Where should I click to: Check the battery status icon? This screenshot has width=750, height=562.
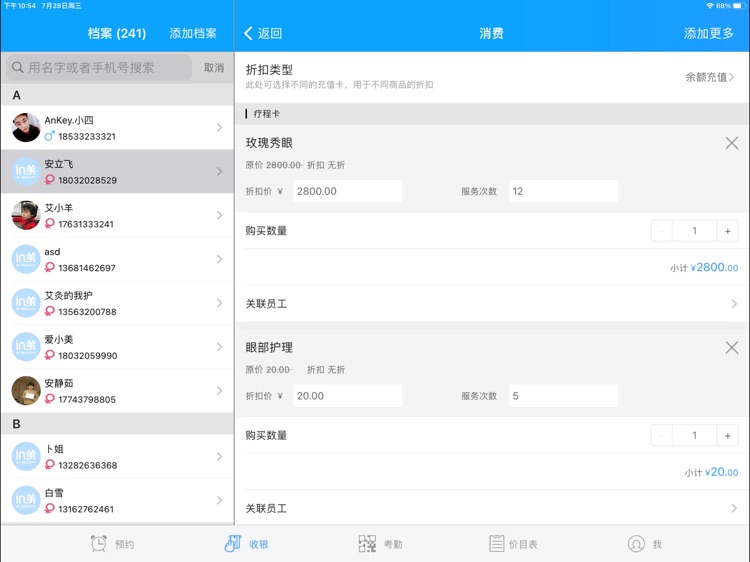pos(739,6)
